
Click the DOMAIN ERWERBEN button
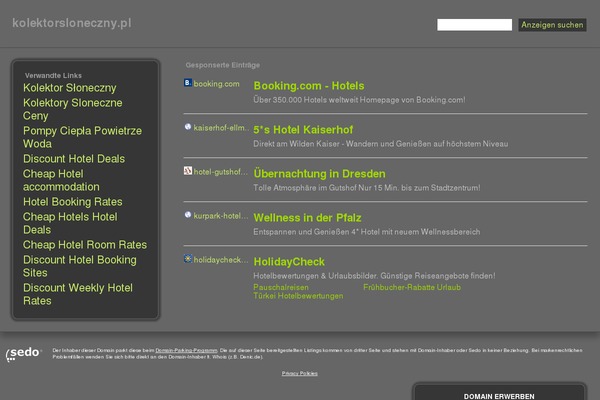(499, 394)
